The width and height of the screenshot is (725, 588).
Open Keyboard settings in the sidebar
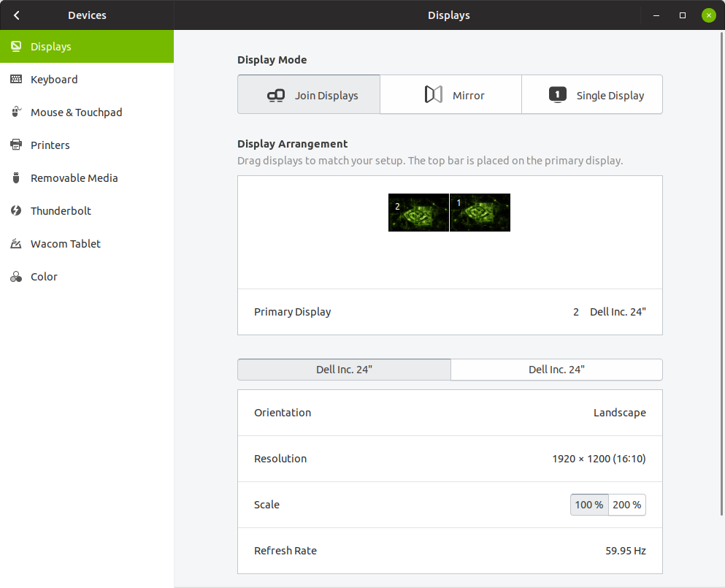(x=54, y=80)
